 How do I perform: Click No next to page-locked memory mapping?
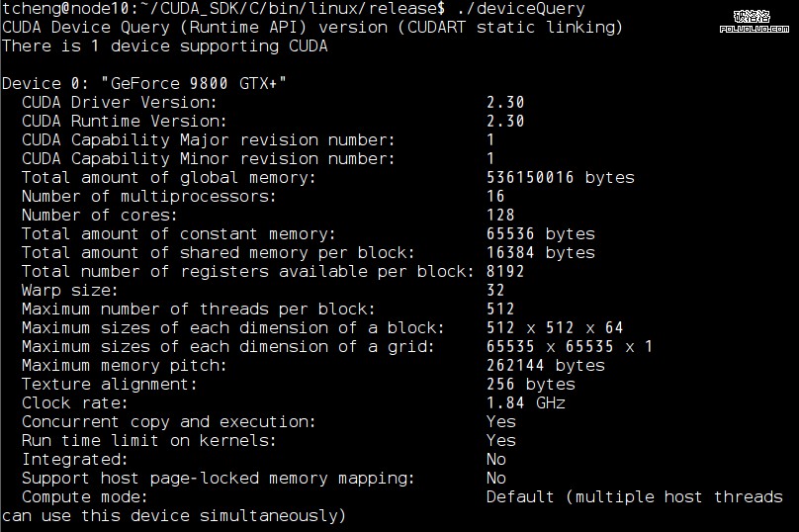495,479
